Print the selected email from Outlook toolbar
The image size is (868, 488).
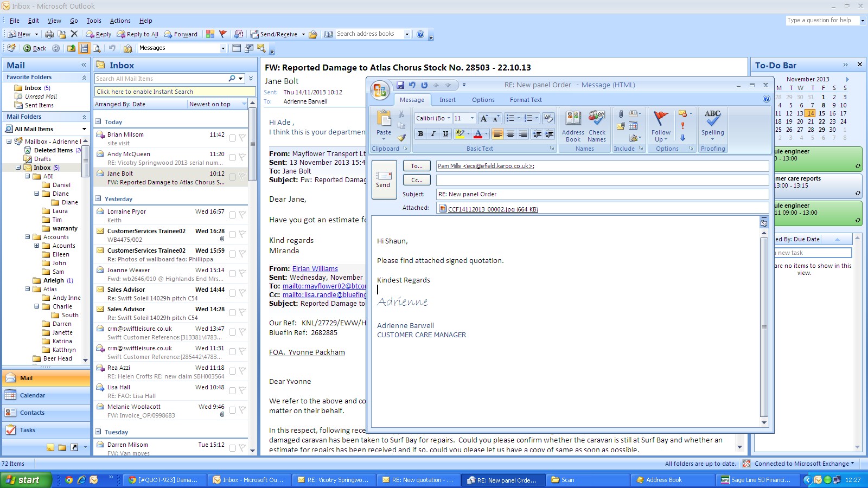[x=49, y=34]
